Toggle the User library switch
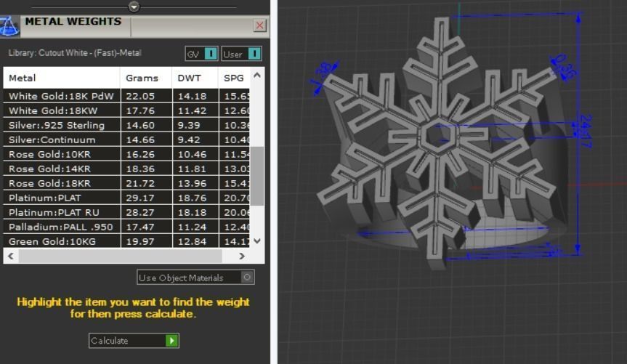Image resolution: width=627 pixels, height=364 pixels. pos(241,54)
